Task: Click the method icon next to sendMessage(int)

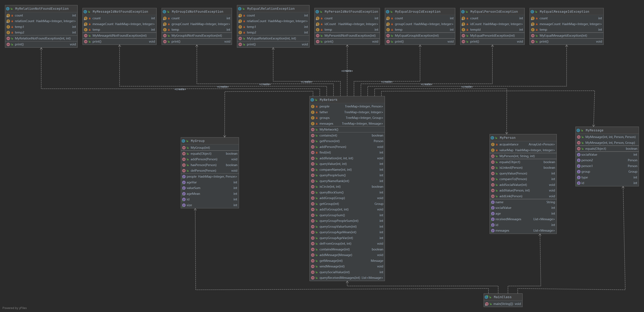Action: pyautogui.click(x=312, y=267)
